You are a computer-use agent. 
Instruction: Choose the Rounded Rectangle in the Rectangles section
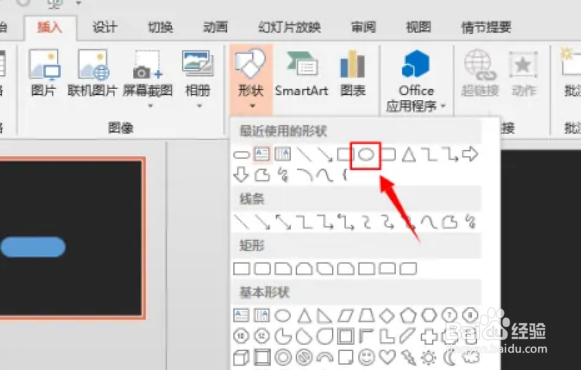(262, 269)
